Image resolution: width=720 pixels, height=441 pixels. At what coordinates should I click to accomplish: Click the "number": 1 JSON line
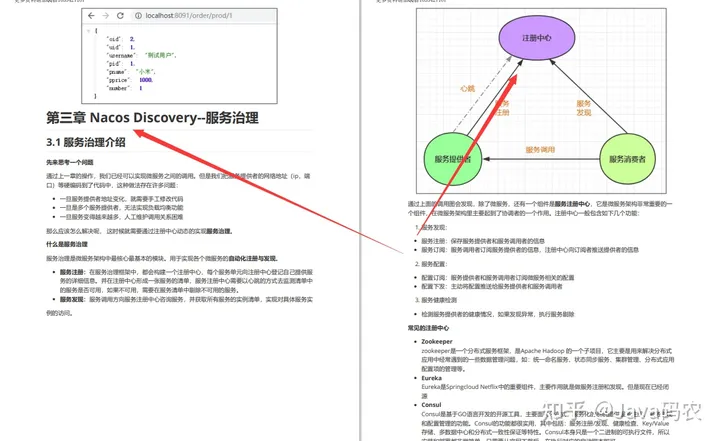coord(124,88)
